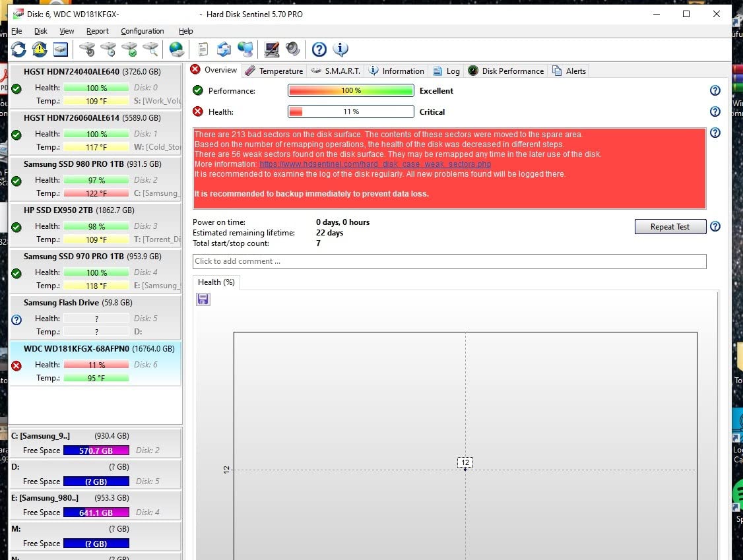Click the disk with green checkmark icon

[129, 49]
